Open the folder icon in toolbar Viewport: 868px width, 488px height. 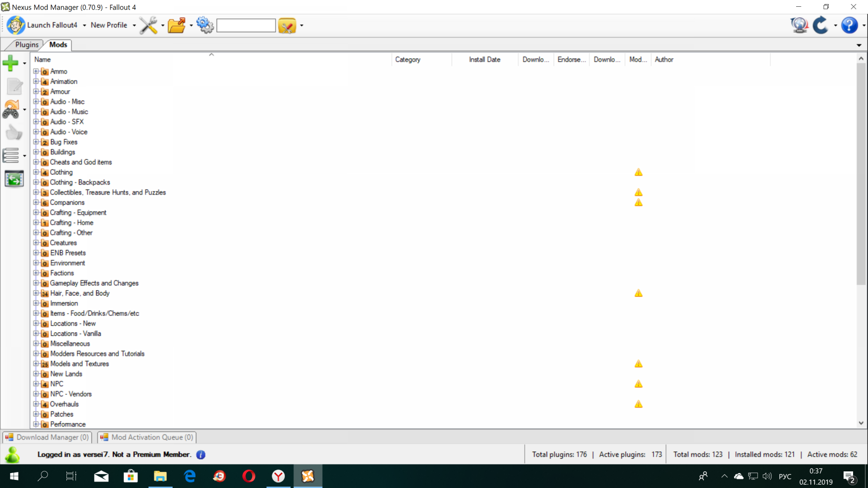(176, 25)
